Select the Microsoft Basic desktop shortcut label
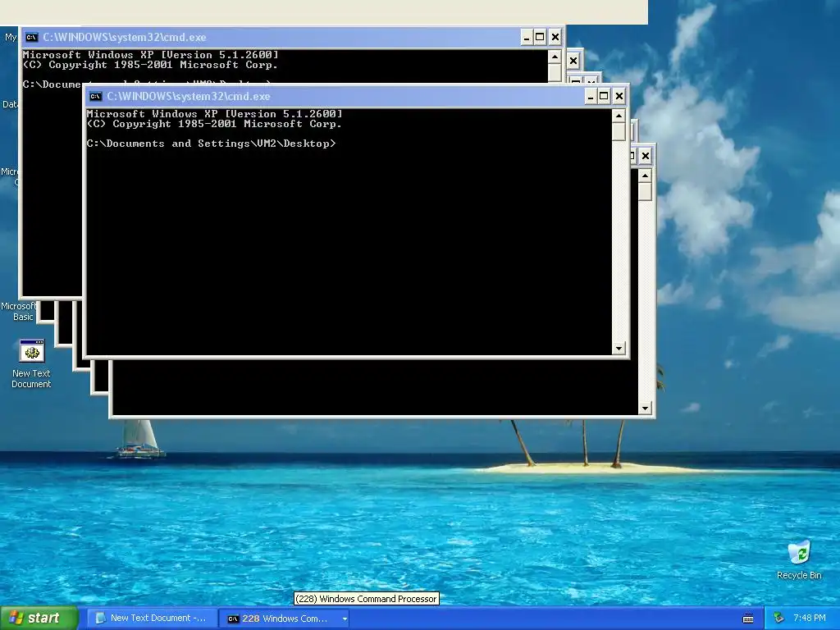The height and width of the screenshot is (630, 840). coord(18,311)
